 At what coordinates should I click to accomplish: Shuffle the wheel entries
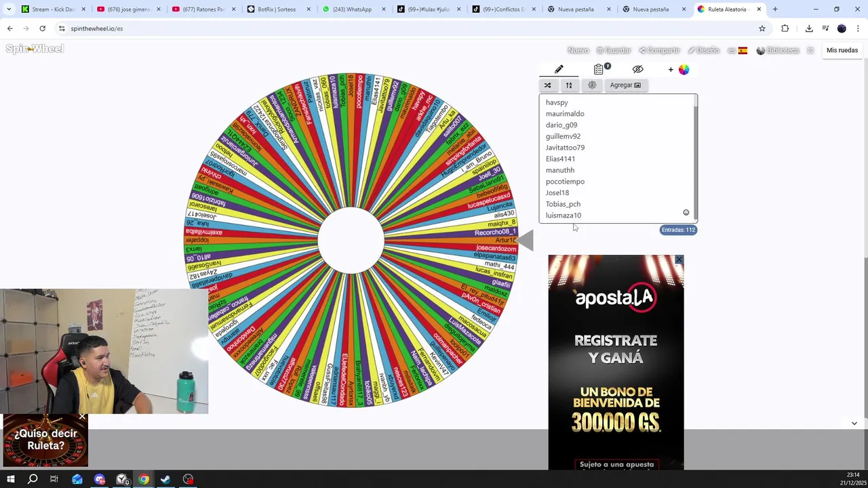548,85
